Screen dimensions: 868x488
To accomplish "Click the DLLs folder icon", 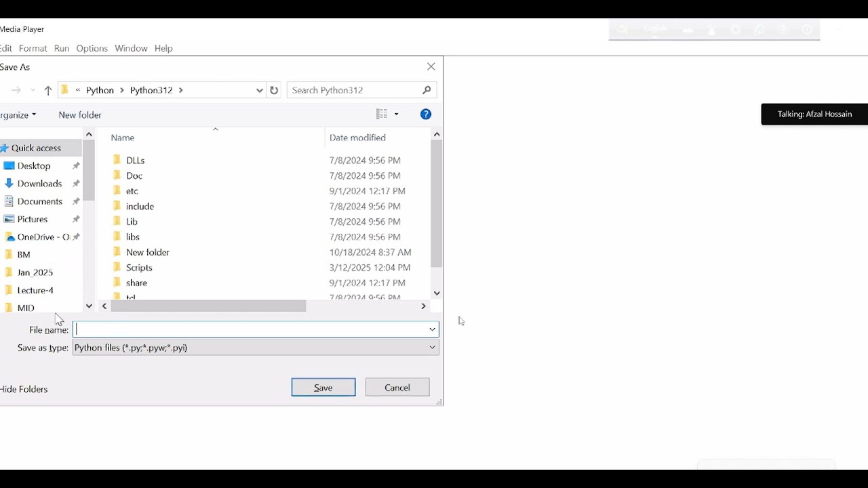I will tap(117, 160).
